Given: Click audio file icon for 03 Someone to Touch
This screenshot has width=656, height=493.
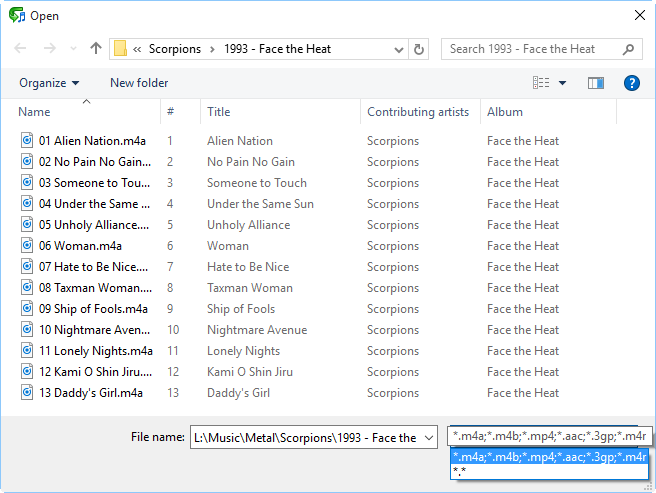Looking at the screenshot, I should [27, 182].
